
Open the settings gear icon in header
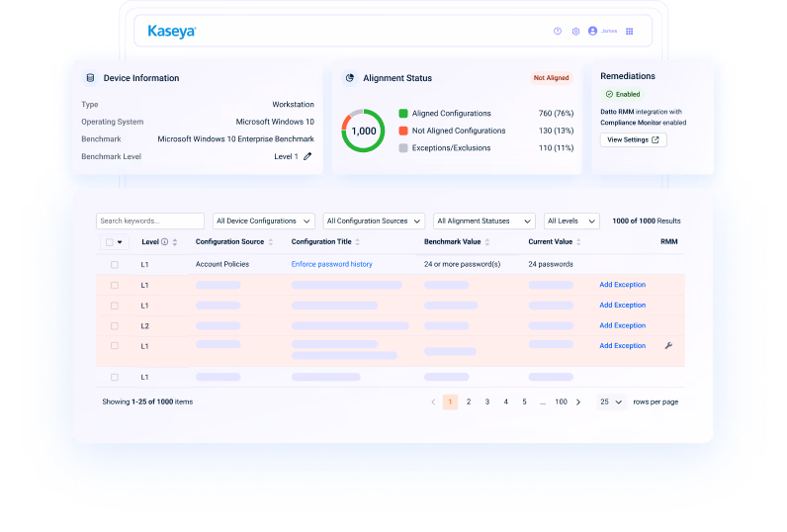[575, 31]
